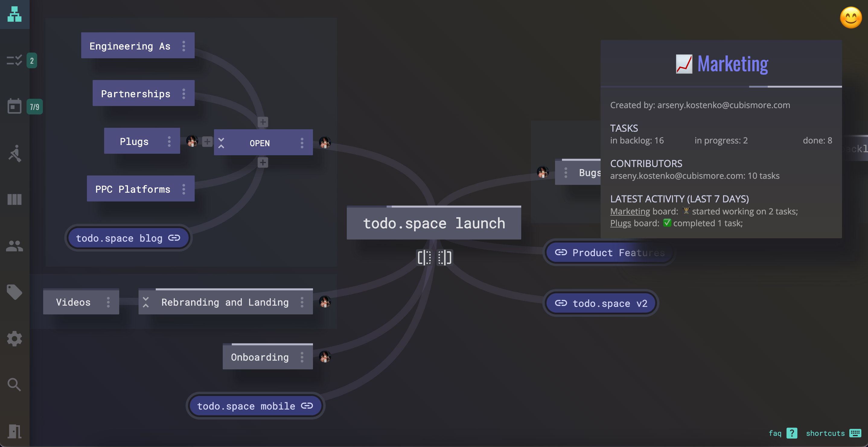Click the badge 2 next to checklist
Screen dimensions: 868x447
coord(32,60)
